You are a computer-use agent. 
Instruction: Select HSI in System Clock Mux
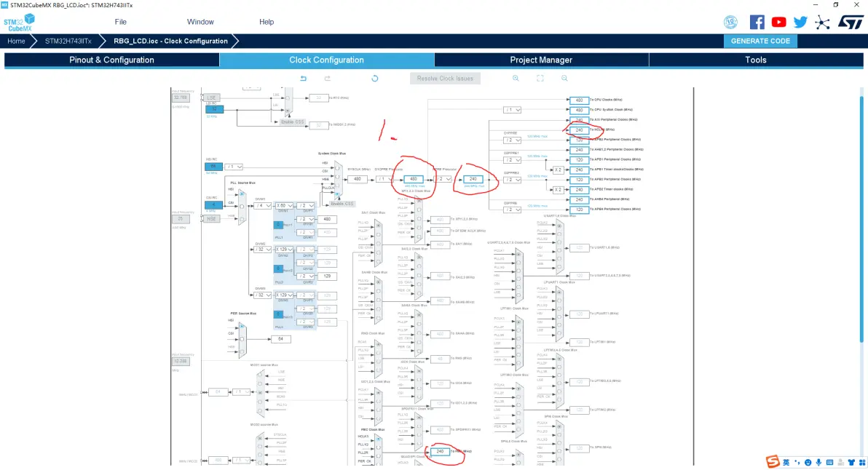pos(337,168)
